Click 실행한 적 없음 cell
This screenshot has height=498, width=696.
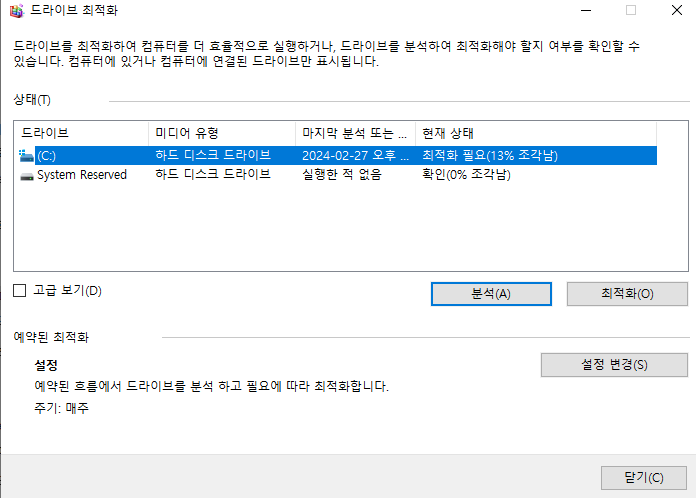pyautogui.click(x=342, y=174)
